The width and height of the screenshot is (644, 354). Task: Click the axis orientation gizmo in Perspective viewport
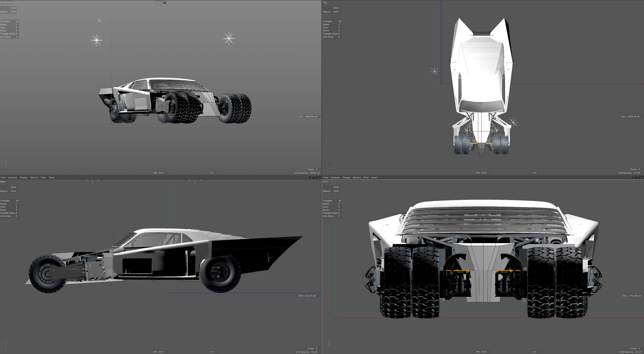(x=6, y=166)
